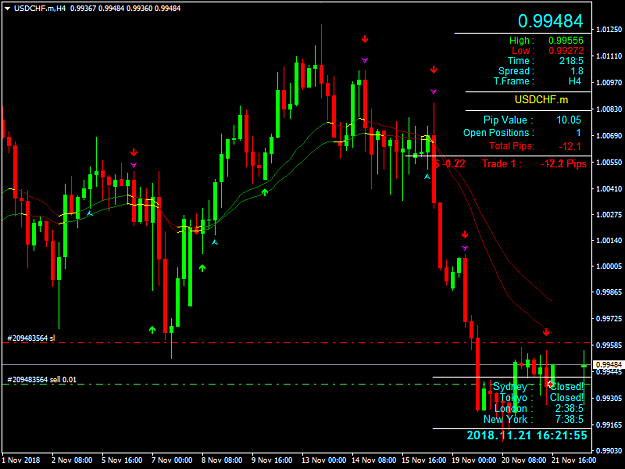Click the London session countdown 2:38:5
This screenshot has height=469, width=625.
click(569, 408)
